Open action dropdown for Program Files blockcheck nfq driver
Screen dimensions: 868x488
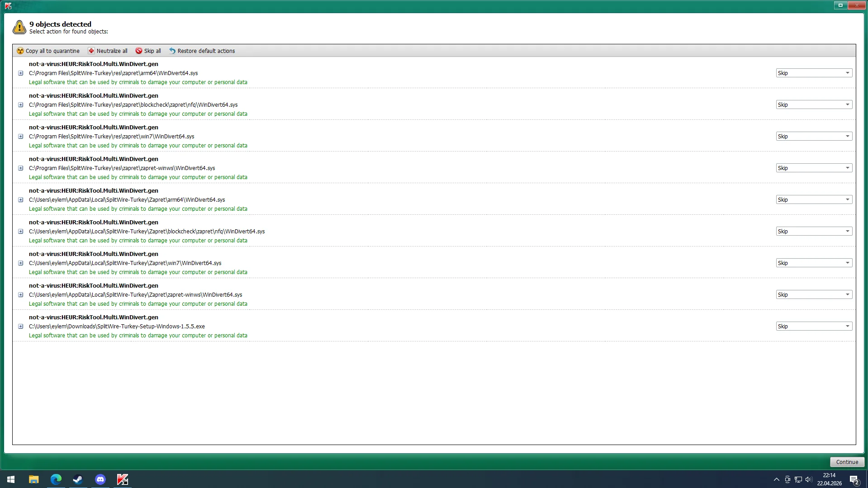point(814,104)
